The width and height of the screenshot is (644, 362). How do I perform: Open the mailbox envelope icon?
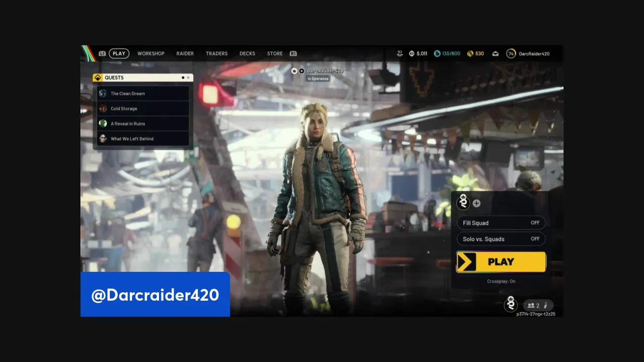click(496, 53)
